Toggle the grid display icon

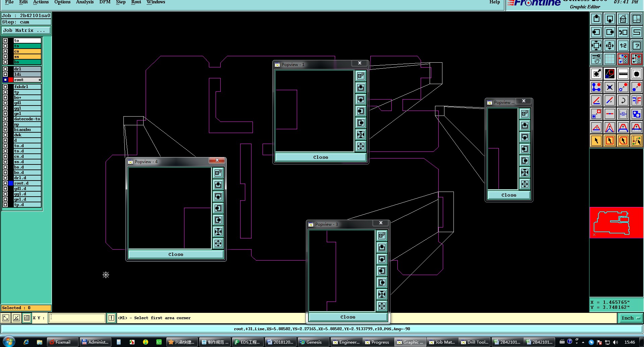click(610, 59)
